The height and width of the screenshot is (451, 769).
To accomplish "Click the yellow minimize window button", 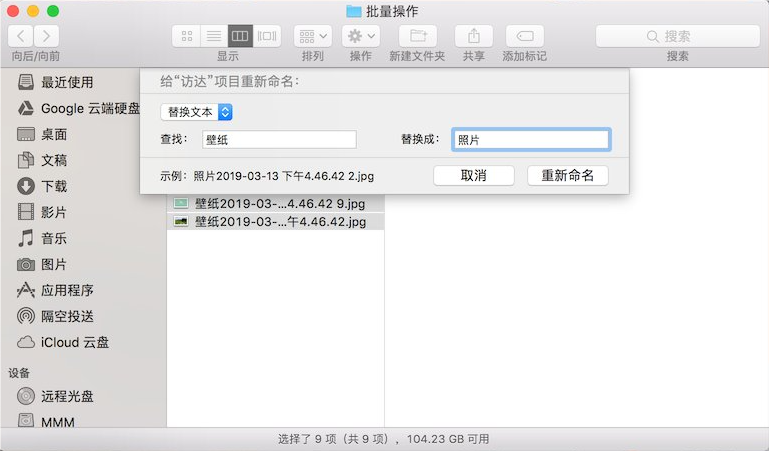I will coord(33,11).
